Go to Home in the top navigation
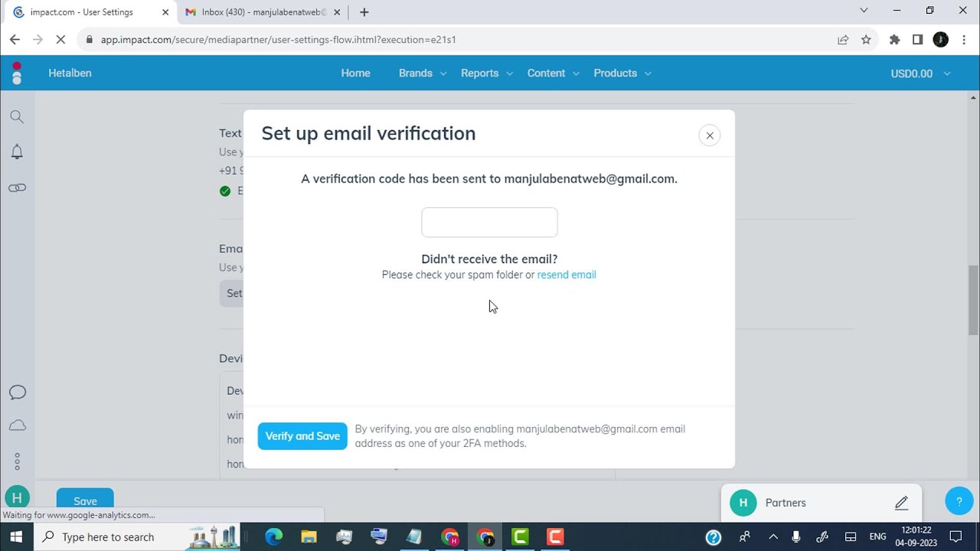The height and width of the screenshot is (551, 980). point(355,73)
